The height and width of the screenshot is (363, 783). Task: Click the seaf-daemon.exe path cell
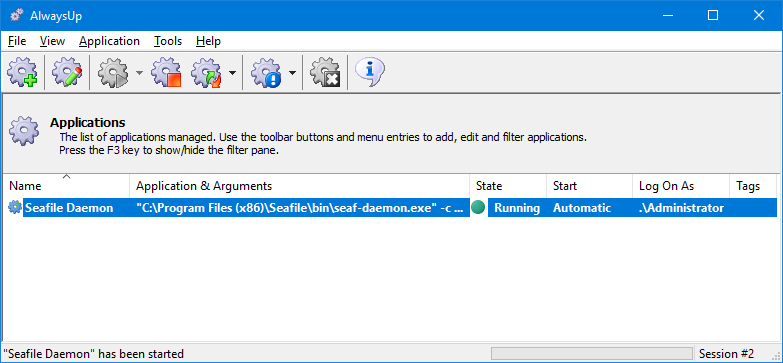point(300,208)
